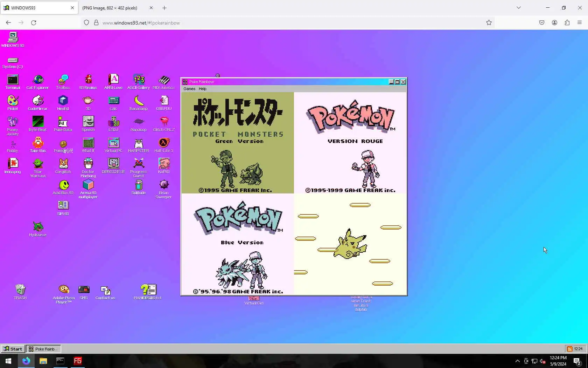Launch Brian Sweeper from the desktop
588x368 pixels.
click(x=164, y=189)
